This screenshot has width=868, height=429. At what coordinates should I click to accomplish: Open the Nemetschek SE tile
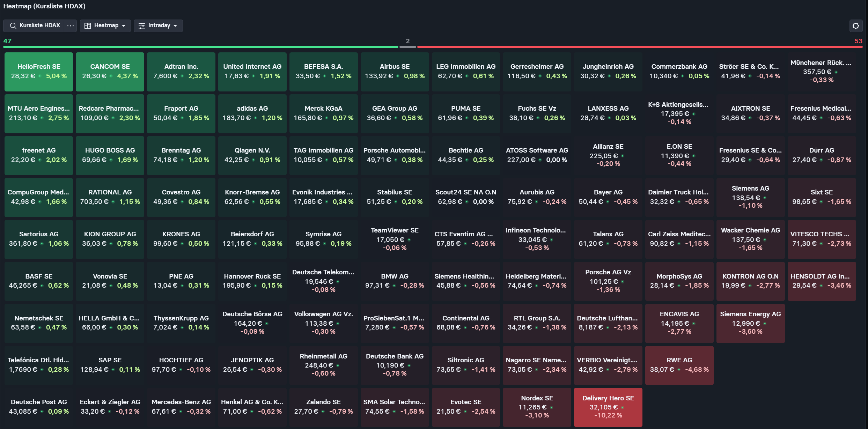point(39,323)
